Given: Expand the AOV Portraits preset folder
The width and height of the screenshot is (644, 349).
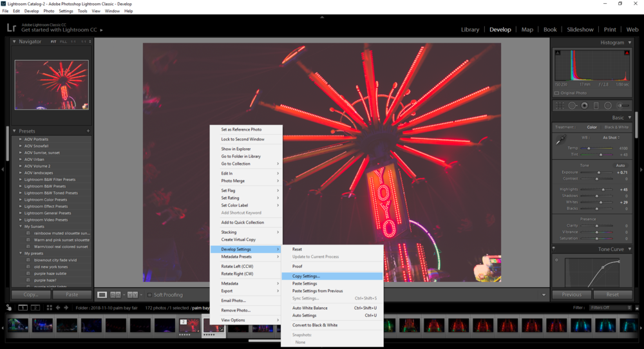Looking at the screenshot, I should 20,139.
